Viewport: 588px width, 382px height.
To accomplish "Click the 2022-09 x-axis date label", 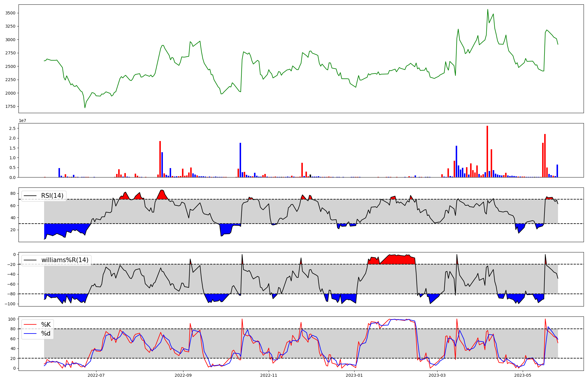I will click(183, 375).
